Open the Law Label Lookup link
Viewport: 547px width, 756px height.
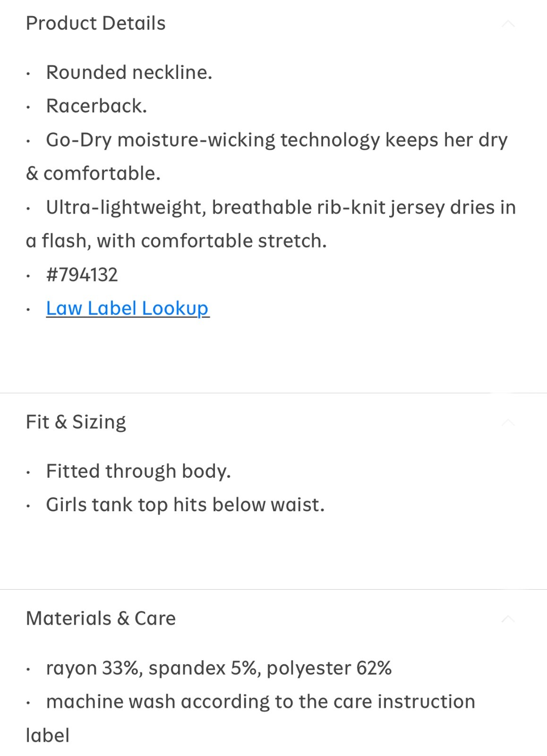[x=127, y=308]
